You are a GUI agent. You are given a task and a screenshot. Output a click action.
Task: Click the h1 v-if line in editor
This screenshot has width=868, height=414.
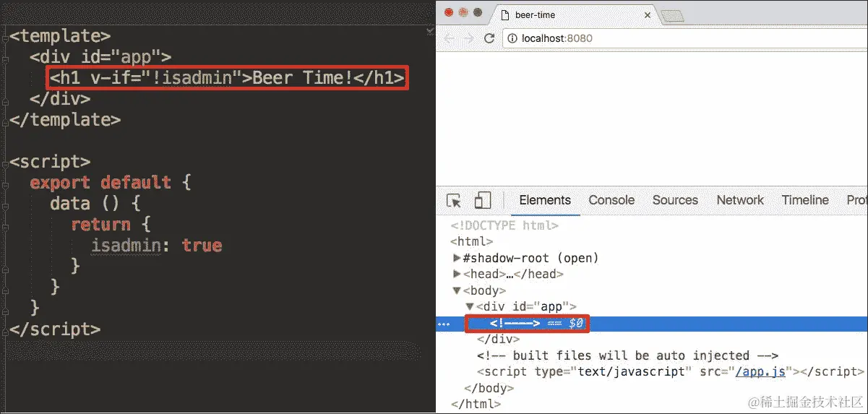pos(227,77)
